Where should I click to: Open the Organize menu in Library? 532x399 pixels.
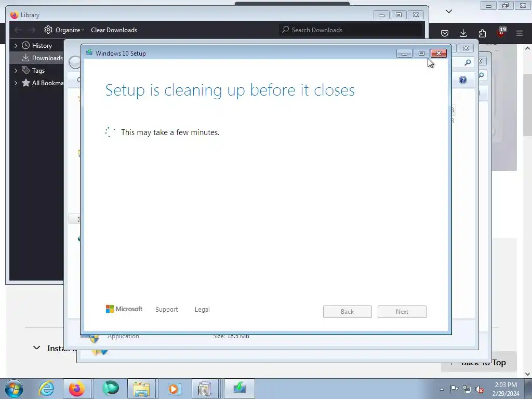tap(64, 30)
